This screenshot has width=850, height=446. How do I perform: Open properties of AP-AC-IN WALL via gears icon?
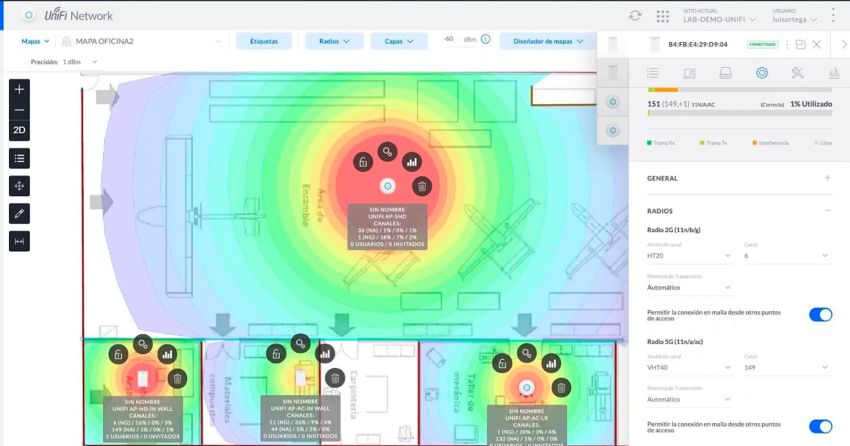[x=300, y=343]
